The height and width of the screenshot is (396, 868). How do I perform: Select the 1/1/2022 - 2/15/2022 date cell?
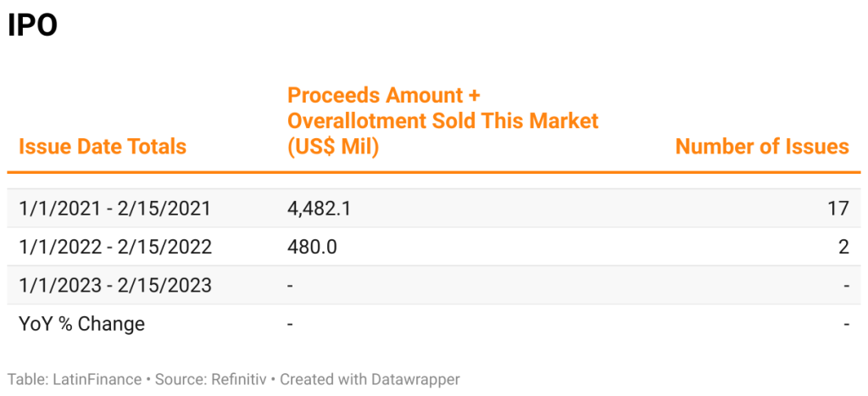click(x=114, y=247)
